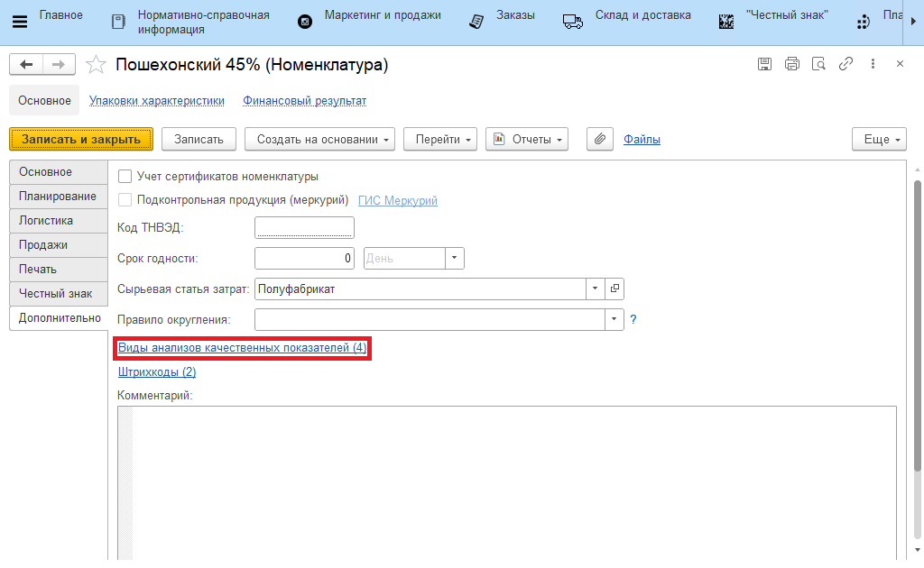Click the Комментарий text area
The height and width of the screenshot is (568, 924).
[505, 478]
